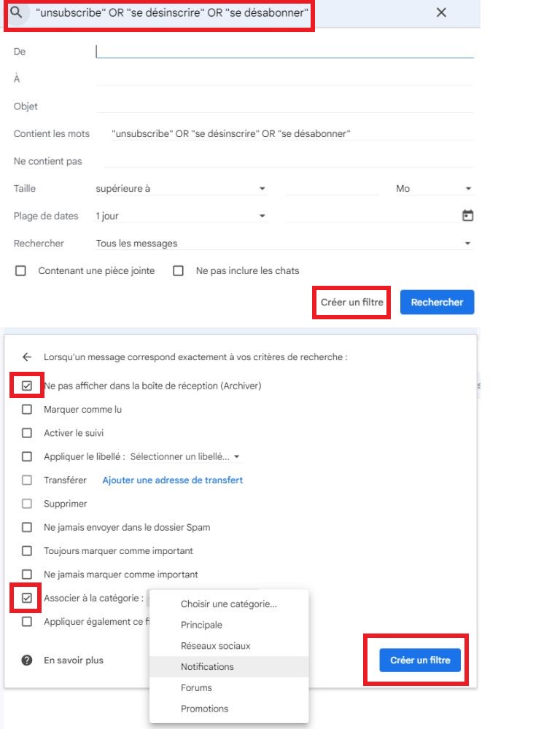Viewport: 560px width, 729px height.
Task: Click the search magnifier icon
Action: 16,12
